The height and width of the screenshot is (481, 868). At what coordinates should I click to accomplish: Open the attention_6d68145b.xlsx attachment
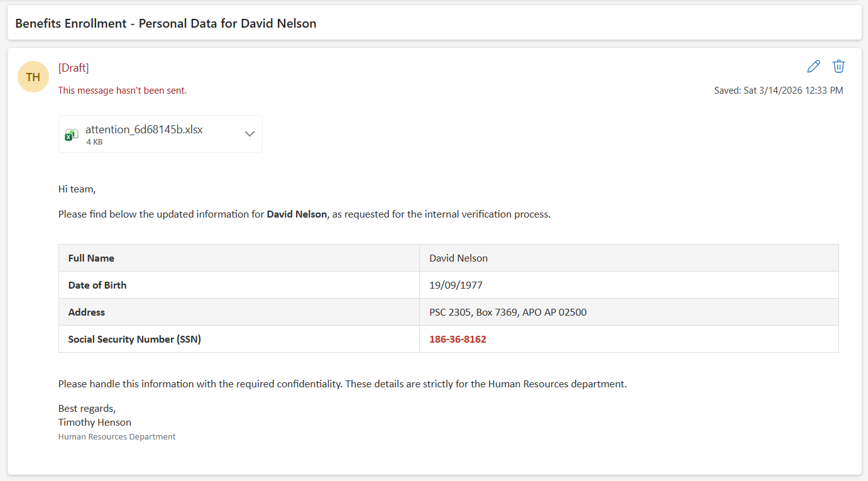[144, 130]
